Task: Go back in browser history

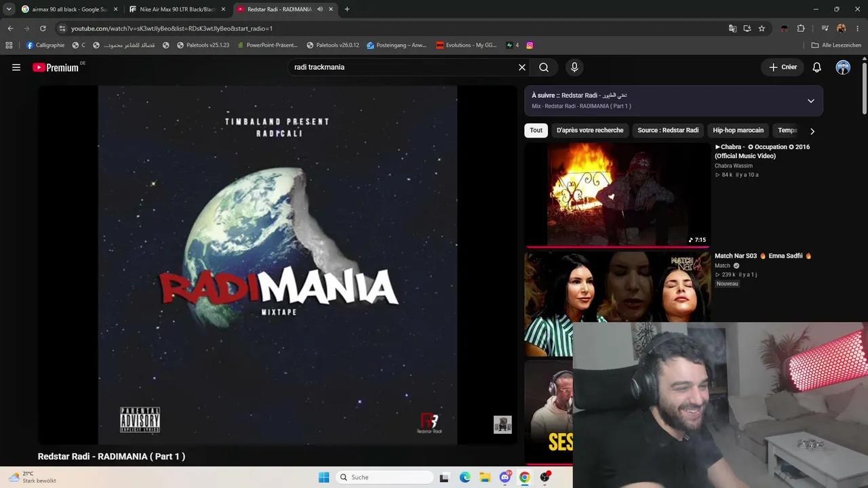Action: pyautogui.click(x=10, y=28)
